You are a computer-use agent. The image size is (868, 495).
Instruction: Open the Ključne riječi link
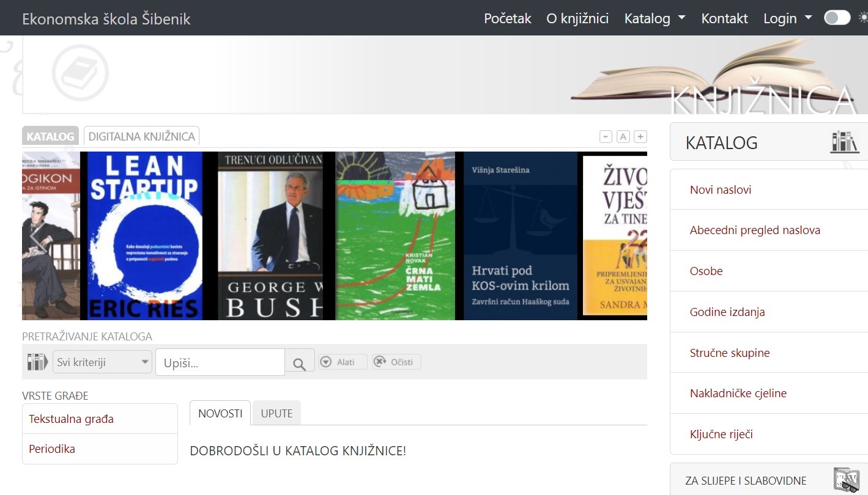[x=721, y=434]
